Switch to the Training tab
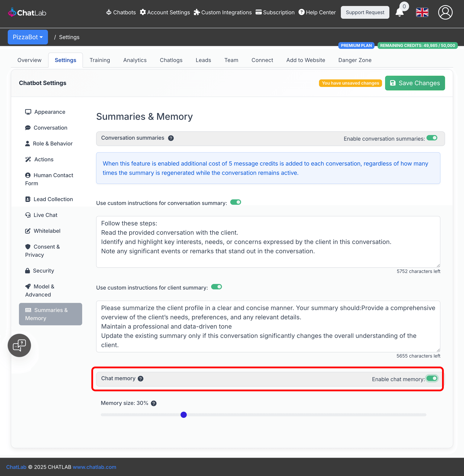This screenshot has height=476, width=464. click(x=100, y=60)
